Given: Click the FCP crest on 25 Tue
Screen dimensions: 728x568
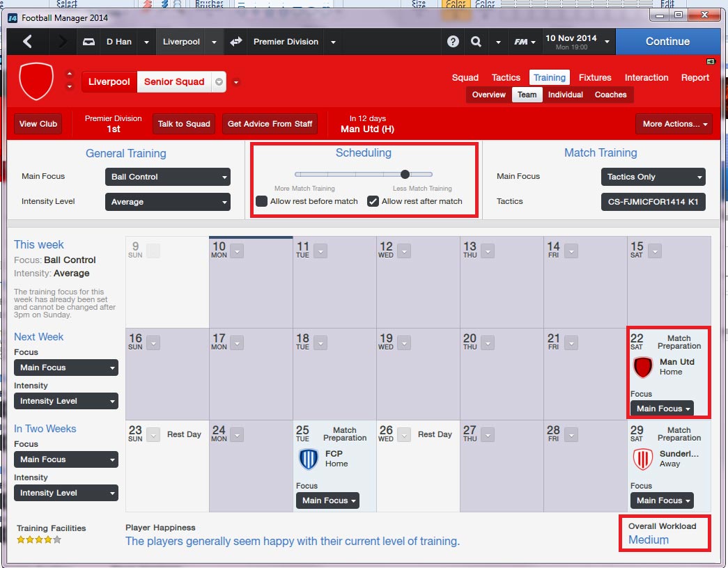Looking at the screenshot, I should click(x=309, y=459).
